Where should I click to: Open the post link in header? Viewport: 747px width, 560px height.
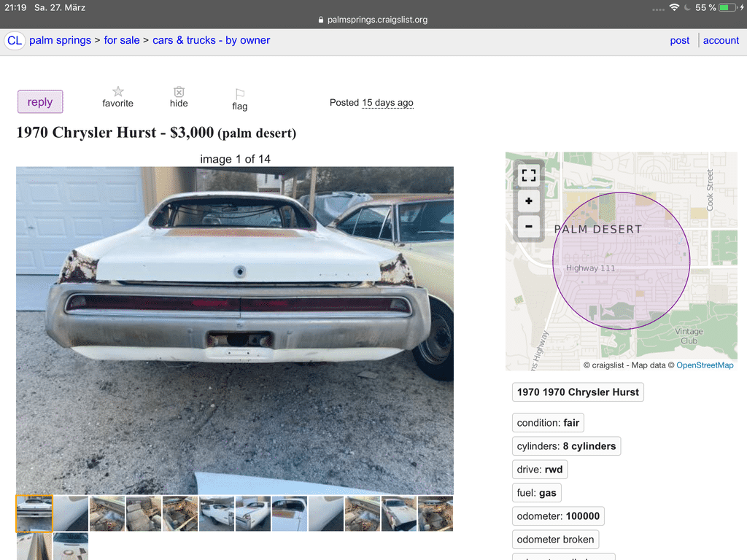pyautogui.click(x=679, y=41)
